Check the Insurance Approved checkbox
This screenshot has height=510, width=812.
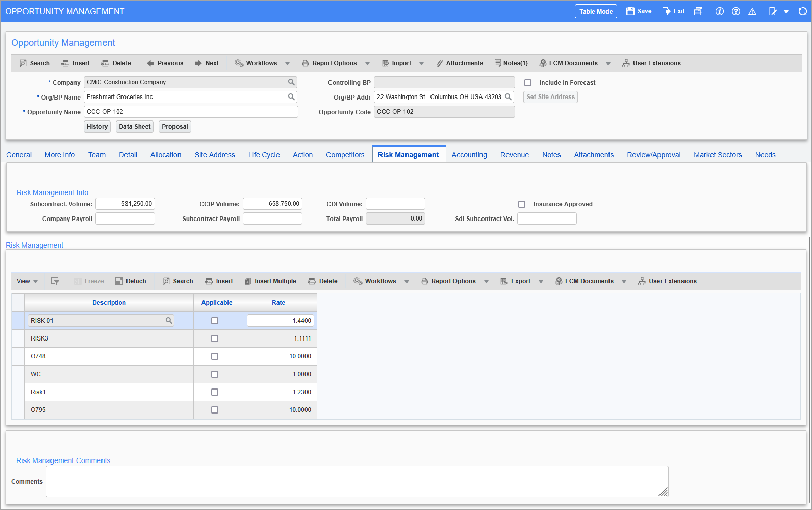tap(522, 204)
